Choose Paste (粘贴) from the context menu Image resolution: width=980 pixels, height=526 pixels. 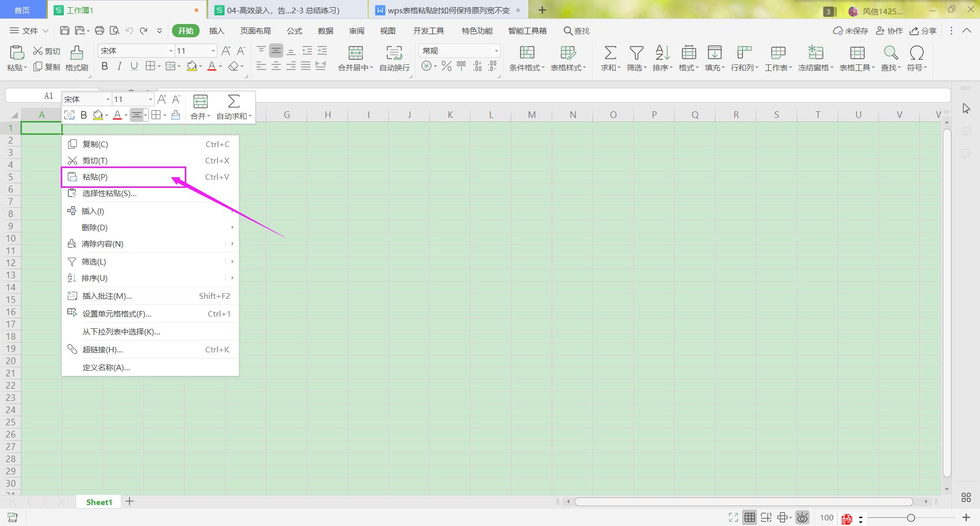(95, 177)
